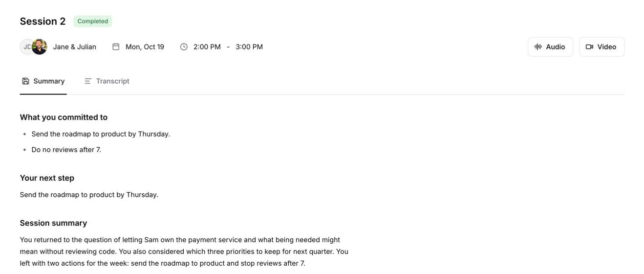Open the Audio recording
The width and height of the screenshot is (644, 274).
550,47
